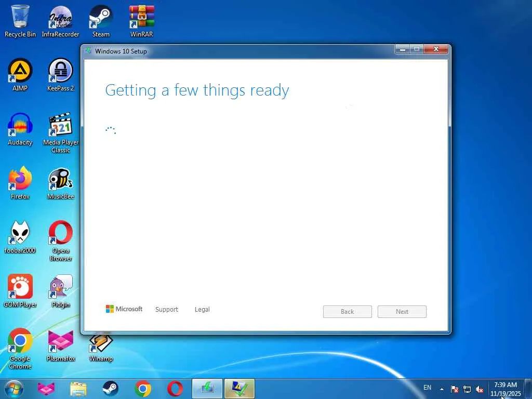Minimize the Windows 10 Setup window

tap(403, 49)
